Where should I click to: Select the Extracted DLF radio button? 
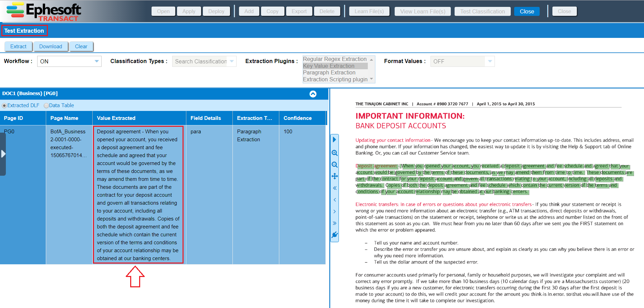point(4,106)
